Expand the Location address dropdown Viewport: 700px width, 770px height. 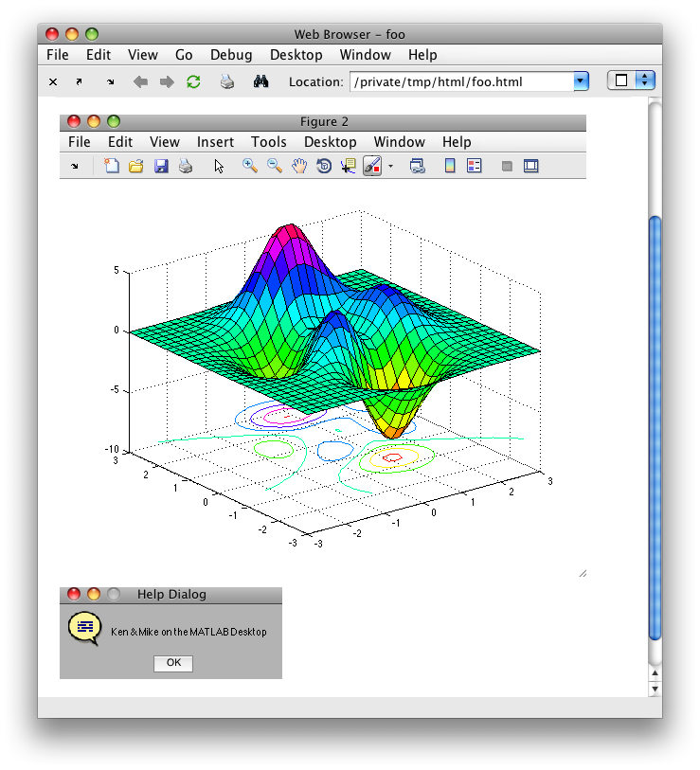581,81
